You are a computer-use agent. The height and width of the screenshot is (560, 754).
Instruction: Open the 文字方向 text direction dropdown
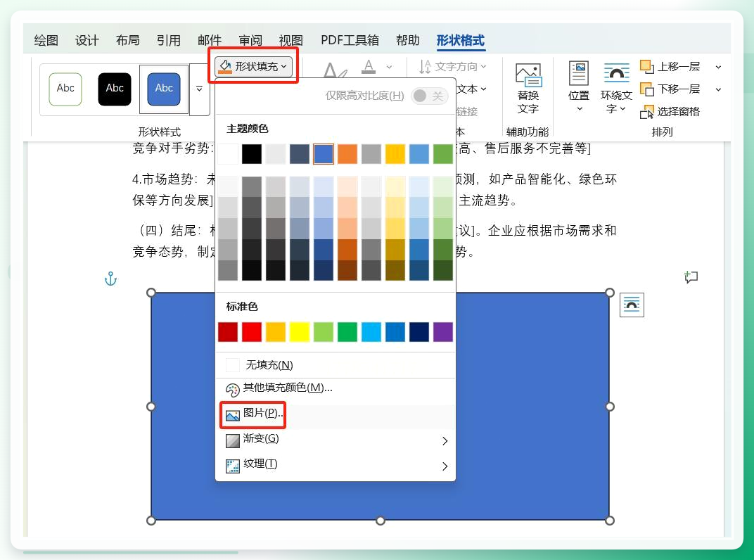click(452, 66)
